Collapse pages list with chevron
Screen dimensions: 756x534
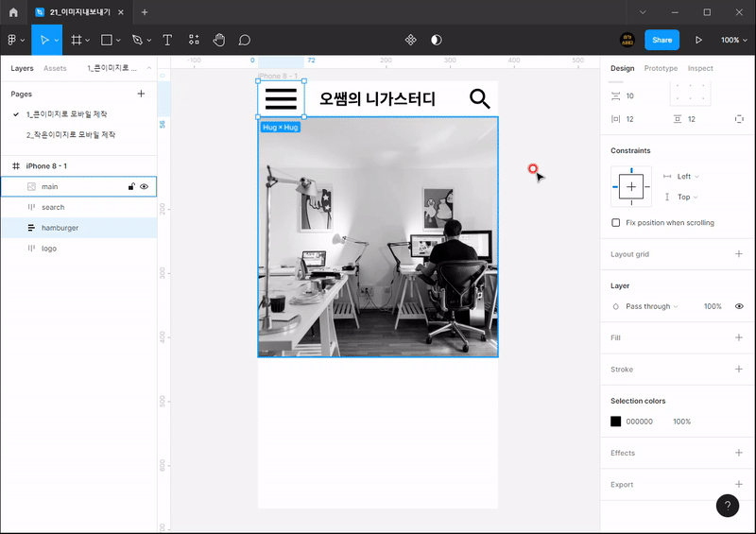coord(149,68)
